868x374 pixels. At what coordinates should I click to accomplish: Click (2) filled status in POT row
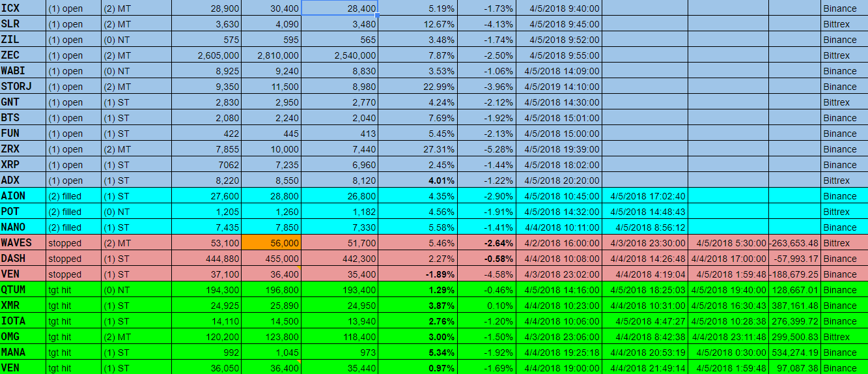click(74, 212)
